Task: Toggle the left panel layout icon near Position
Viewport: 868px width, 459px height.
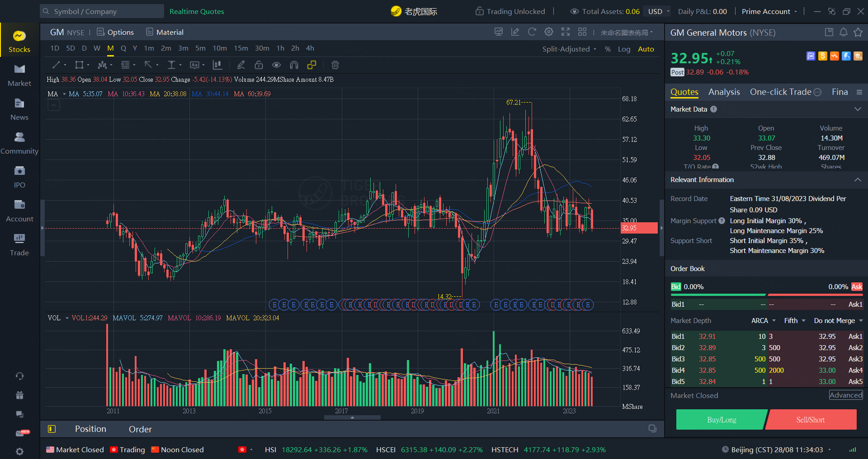Action: [52, 429]
